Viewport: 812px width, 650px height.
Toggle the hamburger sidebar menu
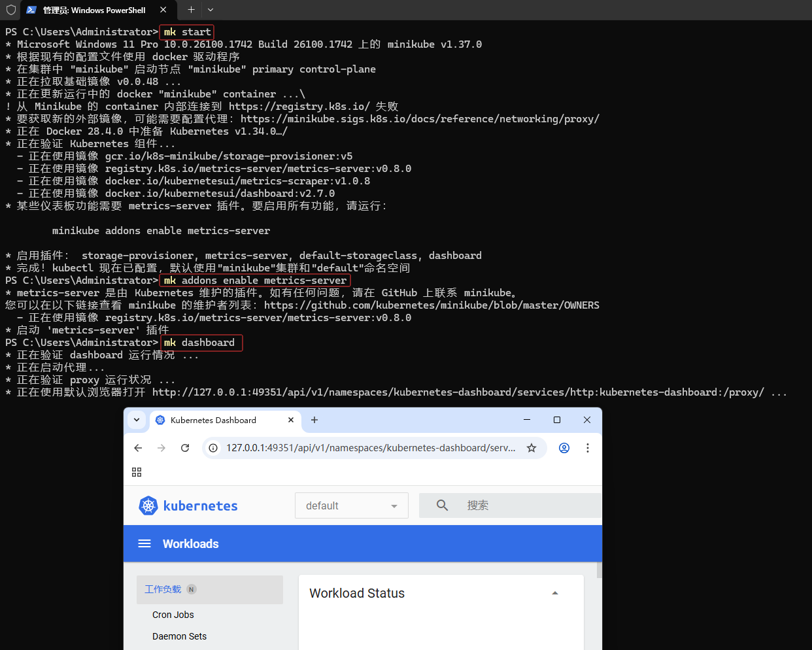click(144, 543)
